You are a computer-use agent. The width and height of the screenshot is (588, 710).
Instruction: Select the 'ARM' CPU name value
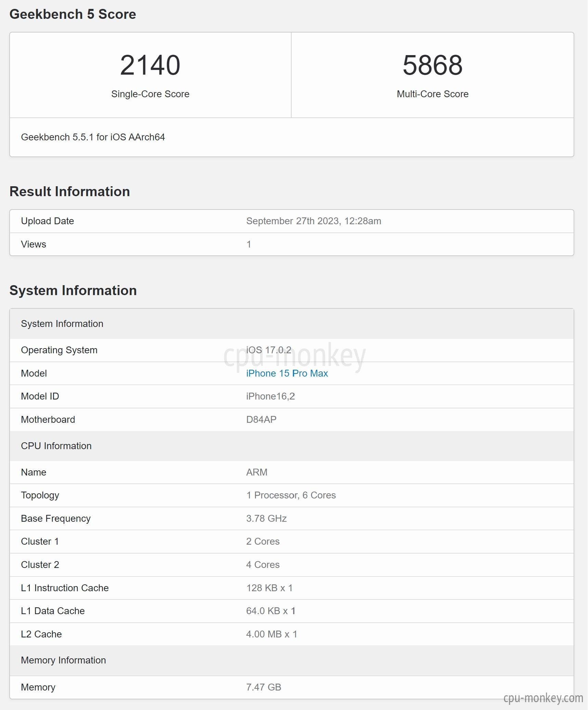point(257,472)
